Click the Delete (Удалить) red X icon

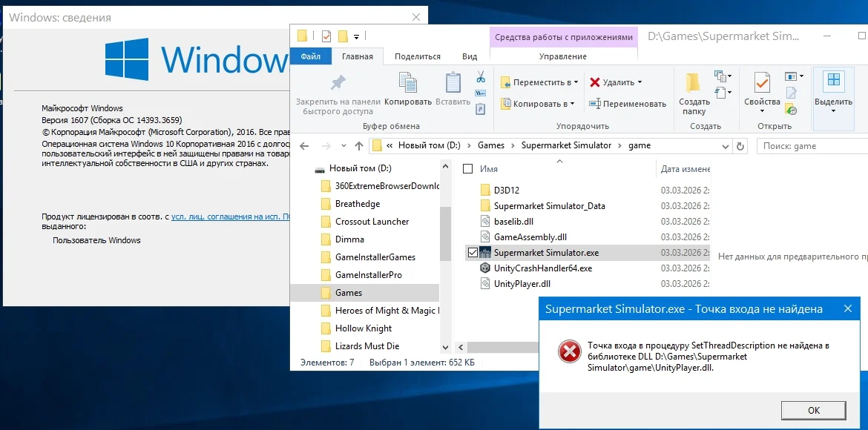(596, 82)
